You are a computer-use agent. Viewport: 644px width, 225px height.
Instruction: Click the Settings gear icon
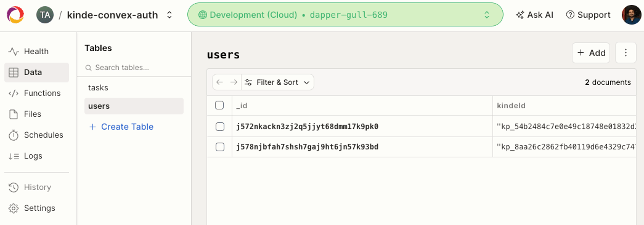[x=13, y=208]
